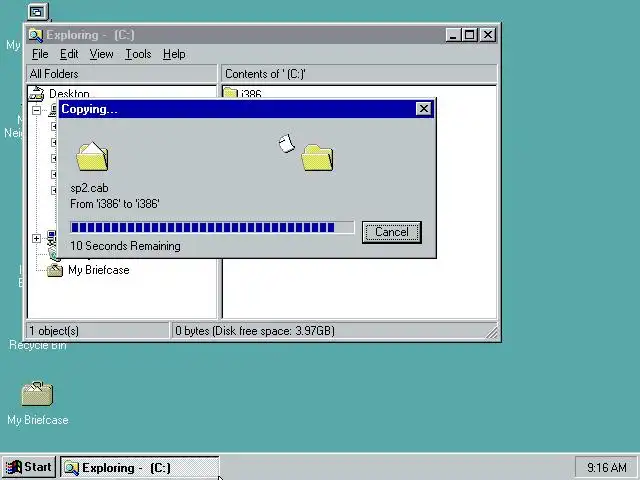Click the 9:16 AM system clock
640x480 pixels.
(607, 467)
